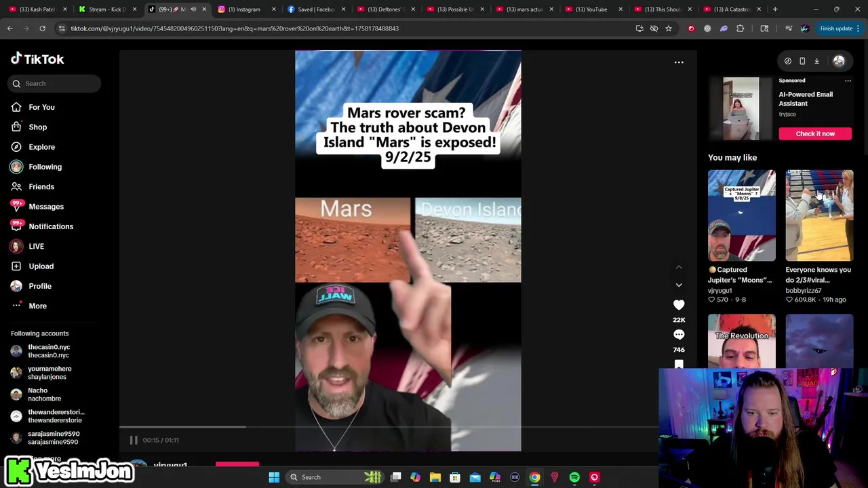Go to the next video arrow
Viewport: 868px width, 488px height.
pos(679,285)
